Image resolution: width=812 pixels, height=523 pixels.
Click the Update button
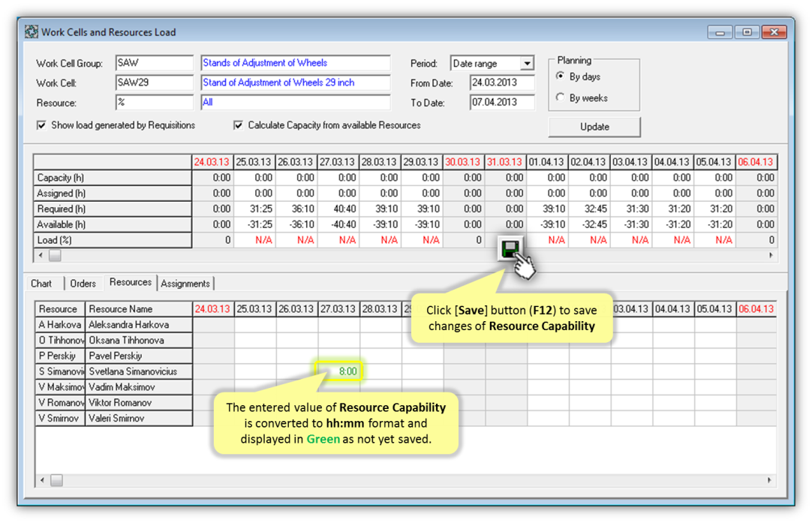click(x=594, y=127)
